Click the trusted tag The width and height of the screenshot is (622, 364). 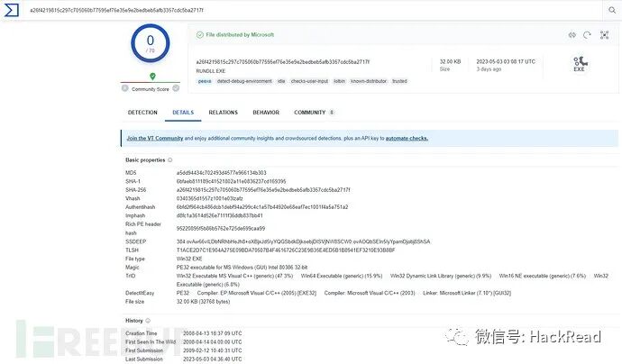point(399,81)
